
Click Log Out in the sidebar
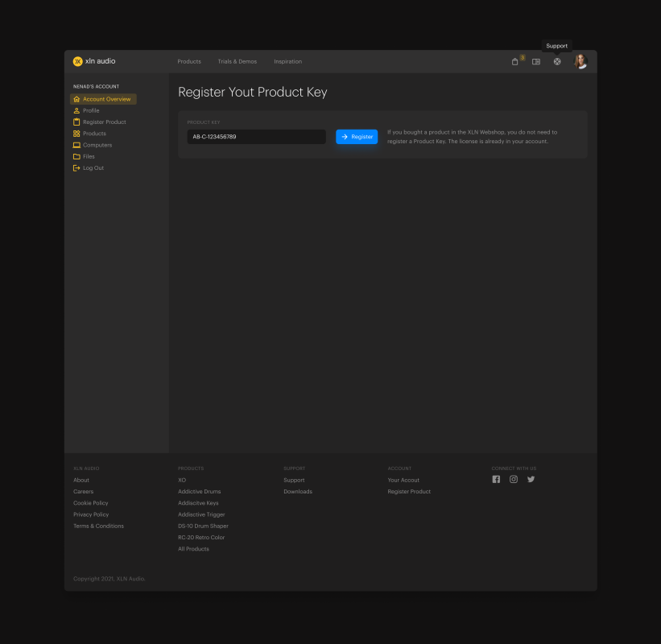click(x=93, y=168)
